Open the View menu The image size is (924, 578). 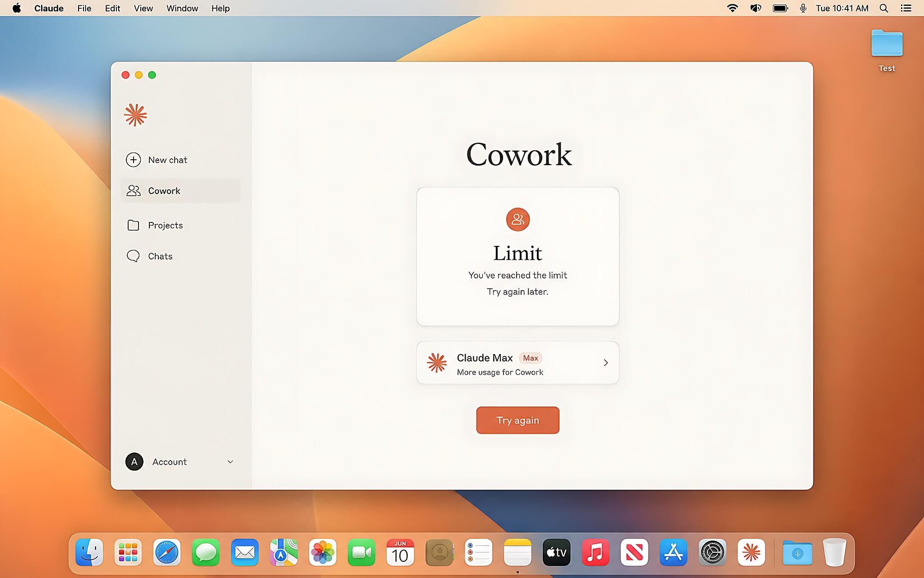143,8
